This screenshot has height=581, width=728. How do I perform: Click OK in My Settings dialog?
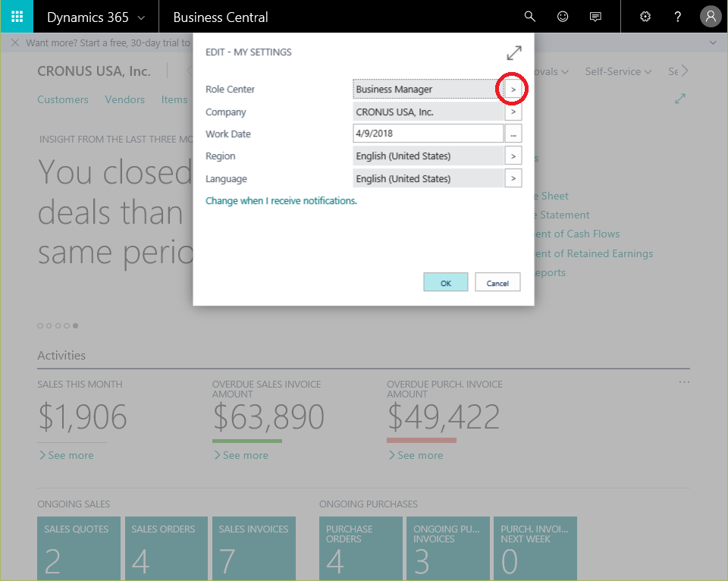click(x=446, y=282)
